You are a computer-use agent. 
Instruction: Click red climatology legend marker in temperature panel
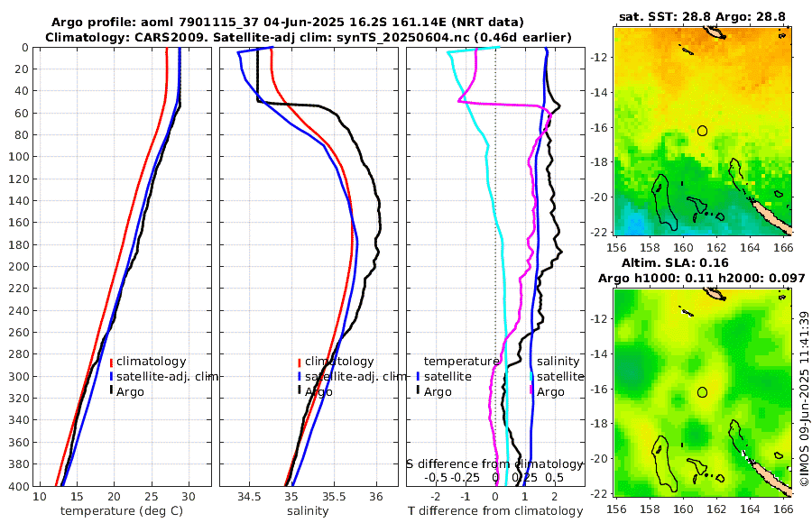coord(111,362)
